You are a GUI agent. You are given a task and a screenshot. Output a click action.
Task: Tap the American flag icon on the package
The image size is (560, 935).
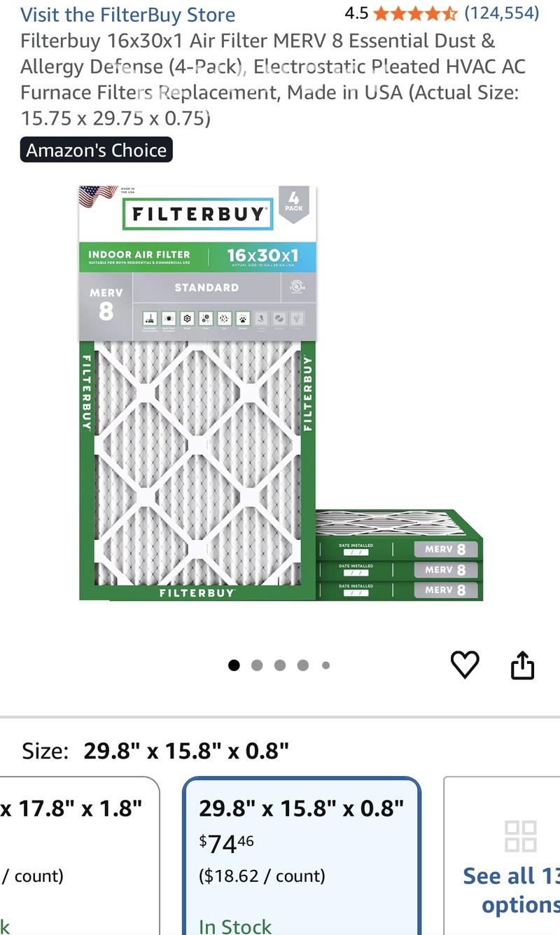coord(98,195)
